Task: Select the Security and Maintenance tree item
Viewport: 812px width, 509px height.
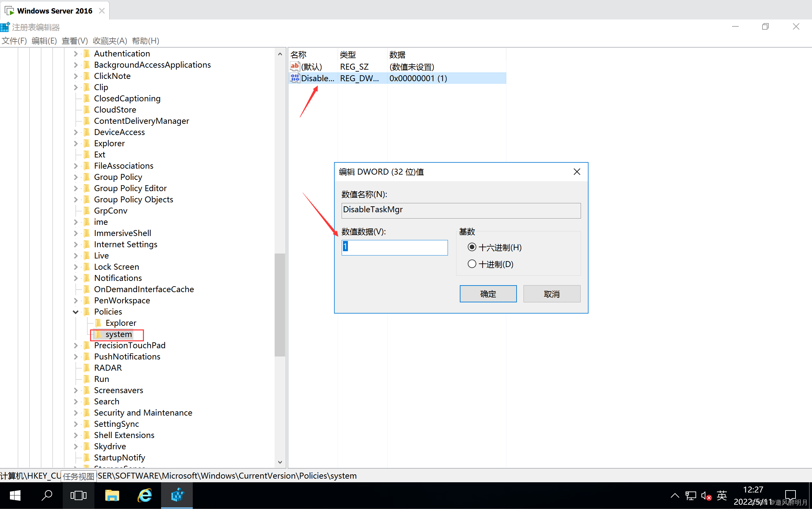Action: pyautogui.click(x=143, y=413)
